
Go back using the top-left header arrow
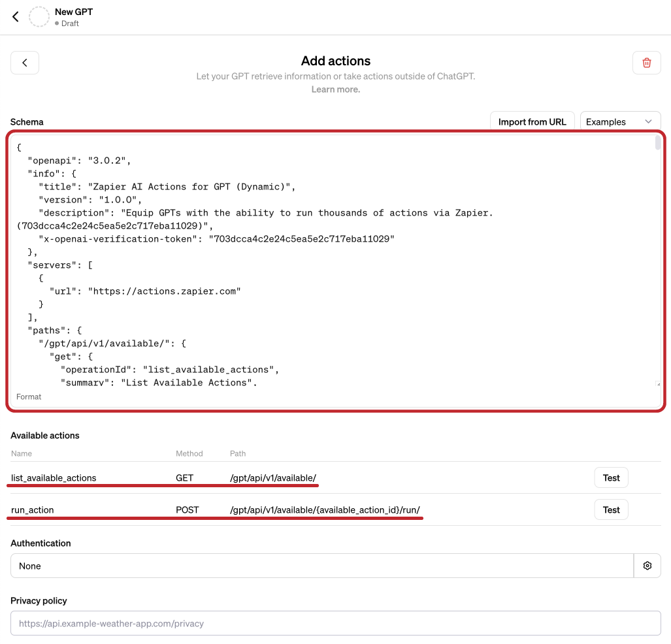click(16, 17)
